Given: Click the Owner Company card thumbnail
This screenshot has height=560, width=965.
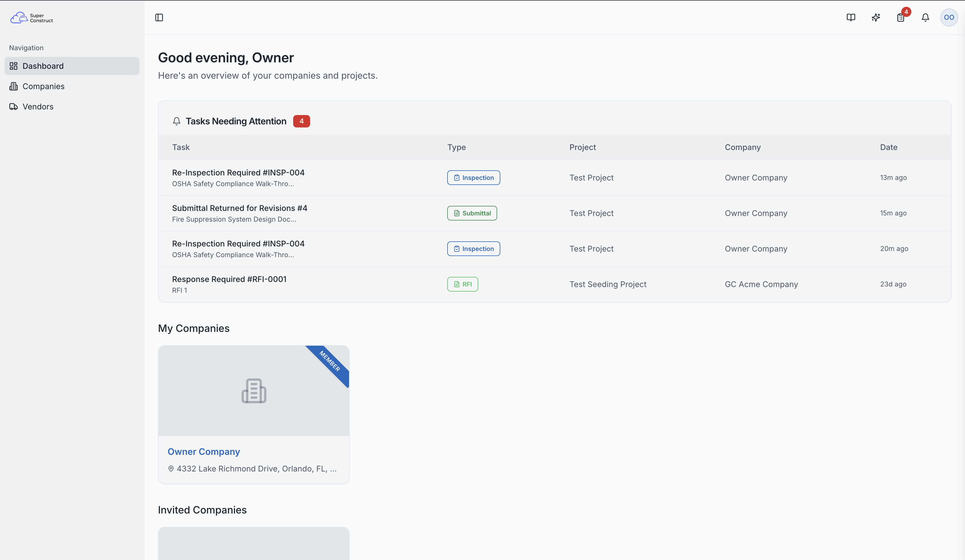Looking at the screenshot, I should click(x=254, y=391).
